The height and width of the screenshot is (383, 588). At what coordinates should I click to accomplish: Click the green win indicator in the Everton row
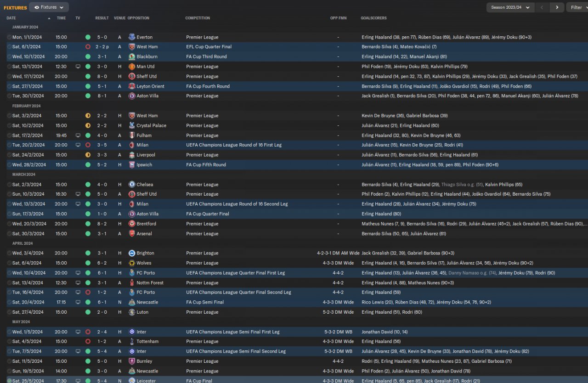pos(88,37)
